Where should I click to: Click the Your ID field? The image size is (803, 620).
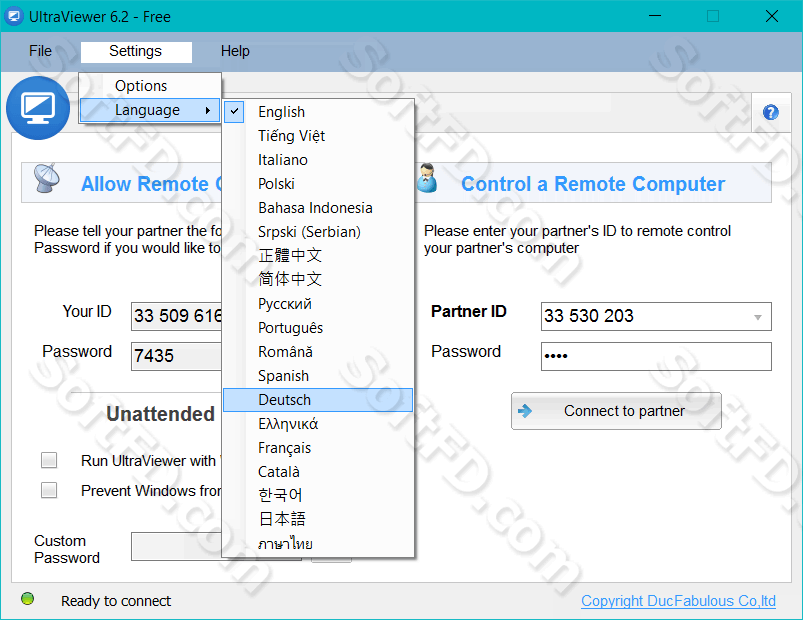(177, 316)
